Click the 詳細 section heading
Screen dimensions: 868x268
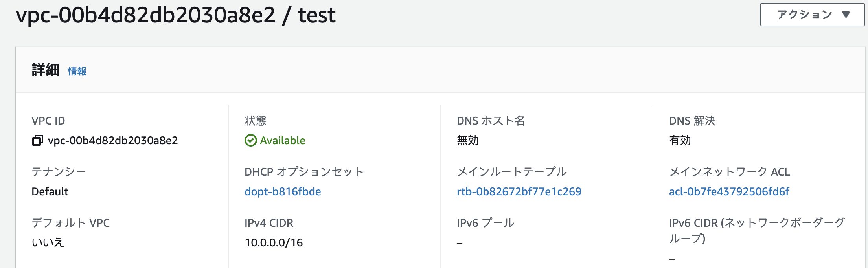(x=45, y=70)
